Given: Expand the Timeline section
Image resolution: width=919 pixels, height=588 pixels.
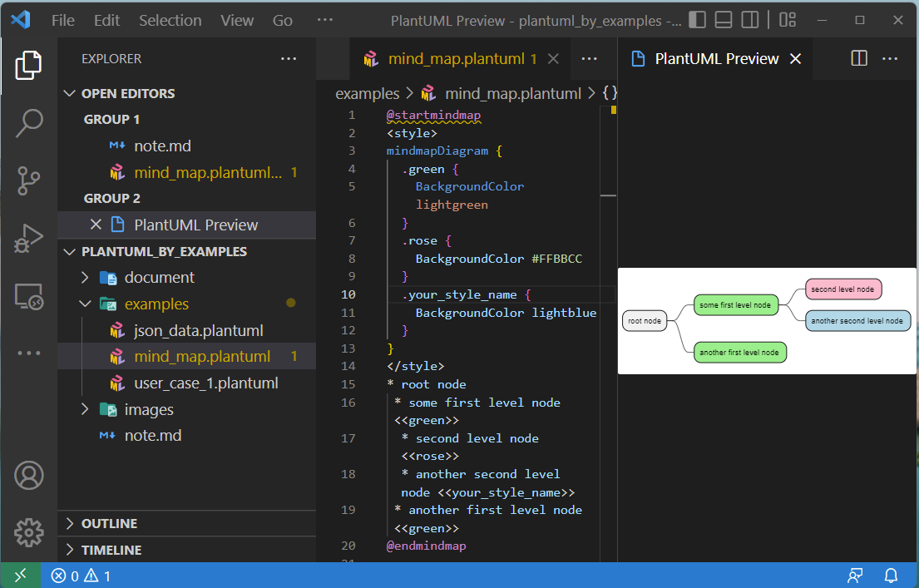Looking at the screenshot, I should click(x=69, y=549).
